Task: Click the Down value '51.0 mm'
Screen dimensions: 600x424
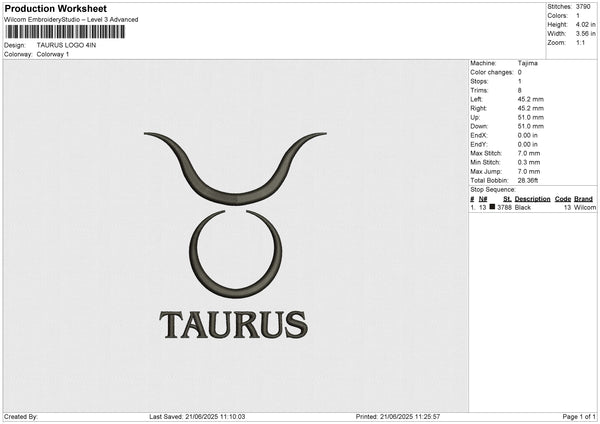Action: tap(530, 126)
